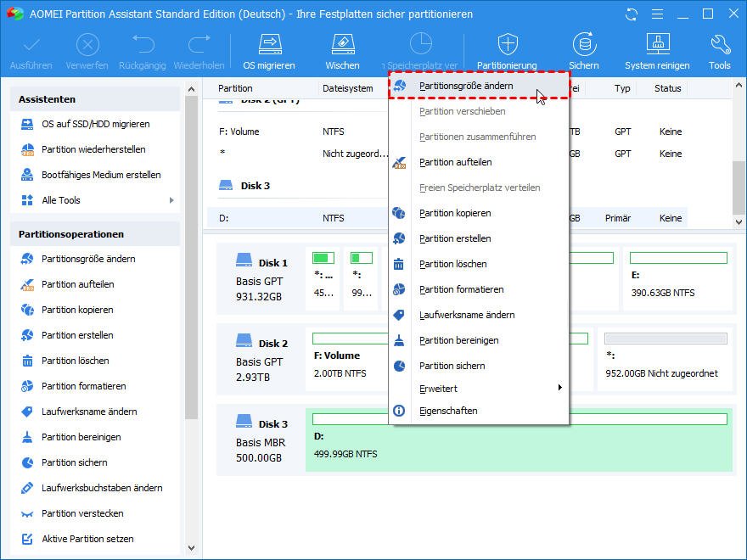747x560 pixels.
Task: Select the D: 499.99GB NTFS partition block
Action: pyautogui.click(x=519, y=440)
